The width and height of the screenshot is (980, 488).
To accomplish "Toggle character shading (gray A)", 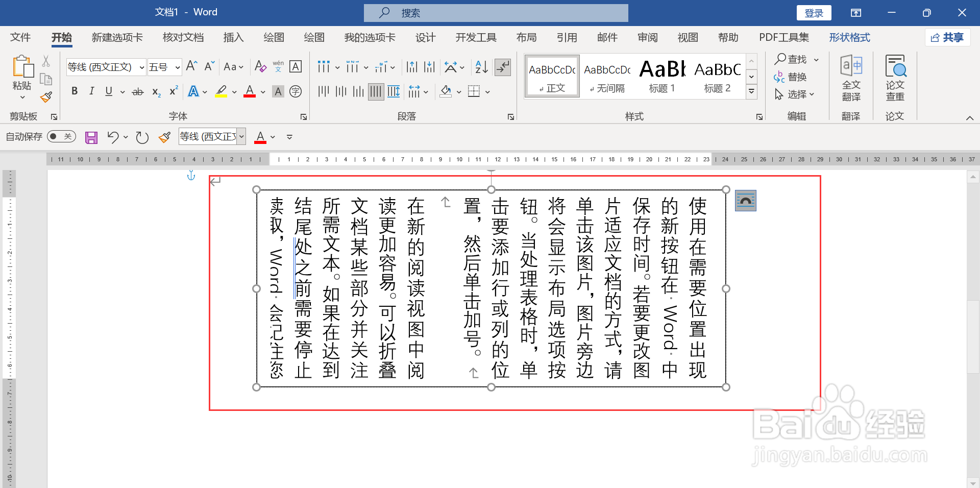I will tap(278, 91).
